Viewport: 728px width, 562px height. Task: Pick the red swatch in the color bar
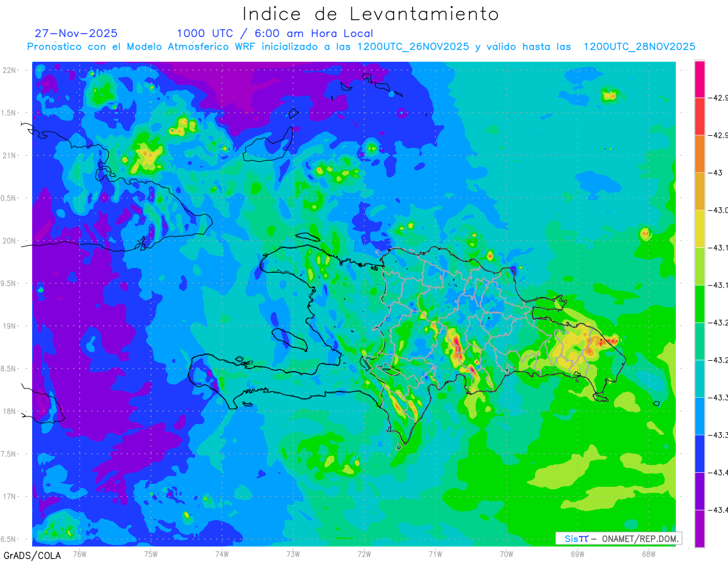pyautogui.click(x=699, y=116)
